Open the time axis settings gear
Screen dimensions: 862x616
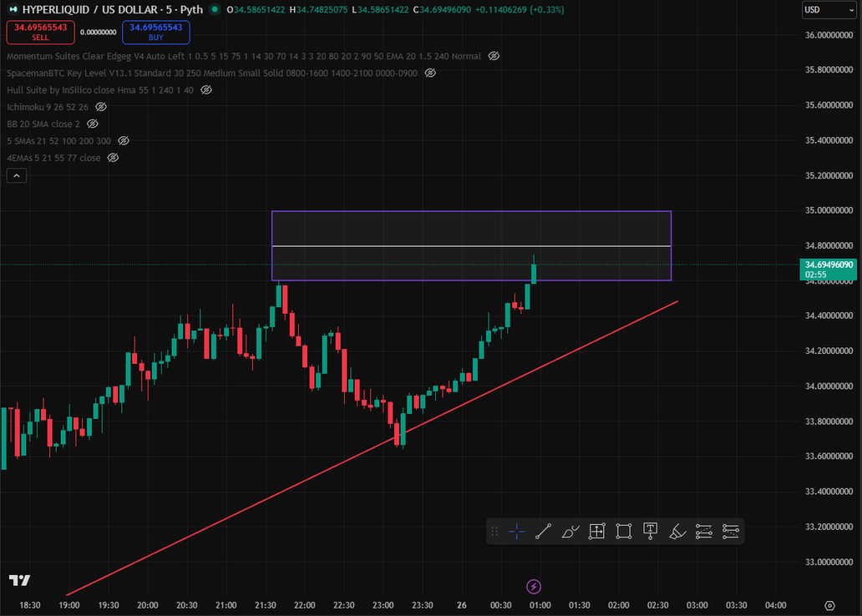point(829,605)
